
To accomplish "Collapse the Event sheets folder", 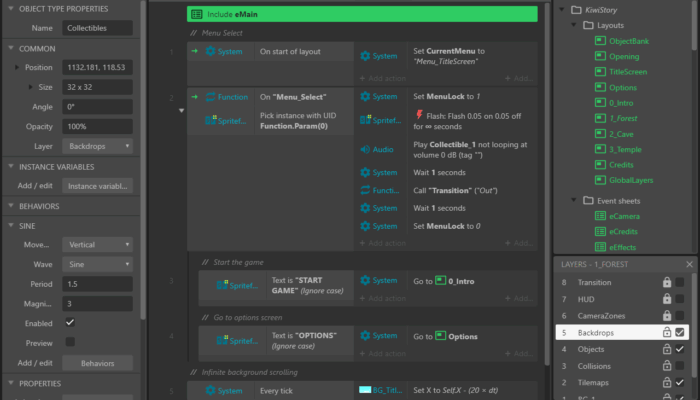I will click(x=572, y=201).
